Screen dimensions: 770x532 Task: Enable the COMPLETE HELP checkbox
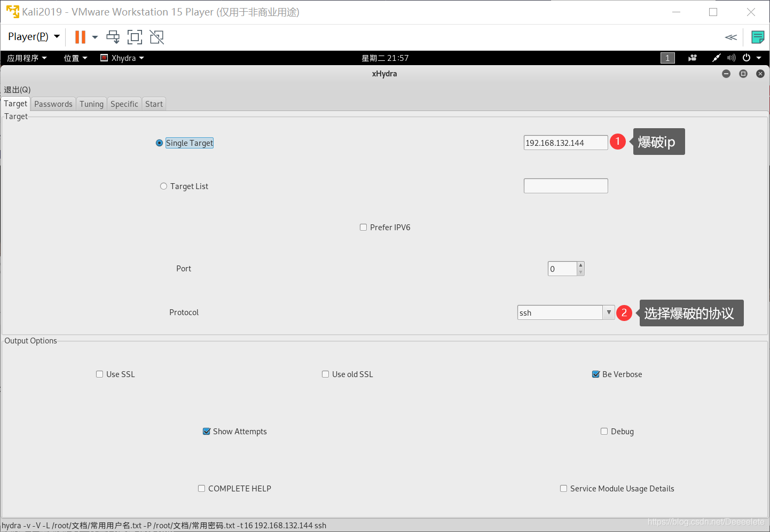(201, 489)
